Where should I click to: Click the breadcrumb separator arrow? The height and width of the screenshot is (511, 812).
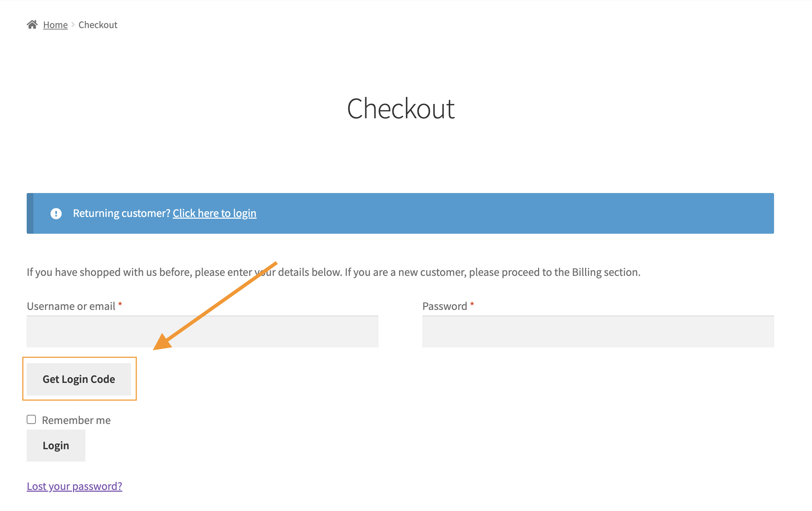[73, 25]
